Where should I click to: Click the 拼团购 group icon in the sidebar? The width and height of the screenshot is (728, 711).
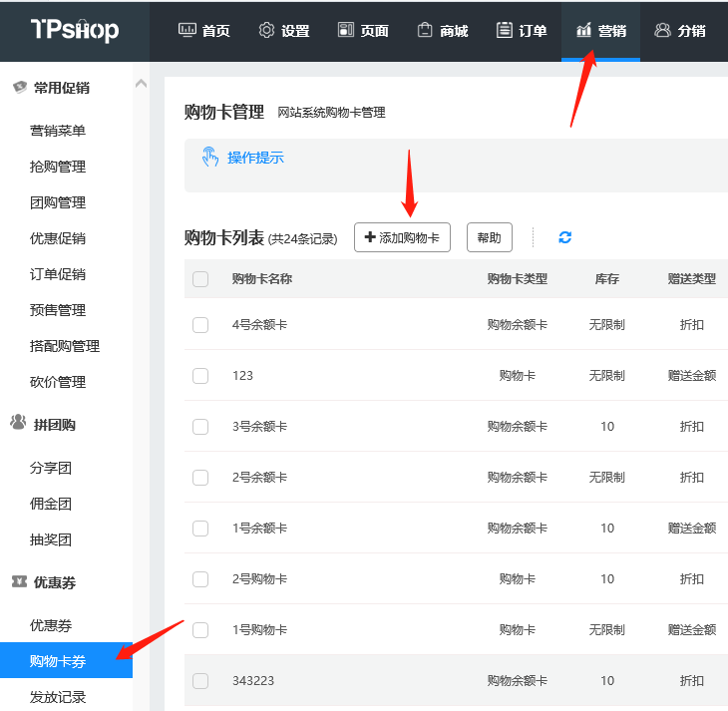pyautogui.click(x=19, y=423)
